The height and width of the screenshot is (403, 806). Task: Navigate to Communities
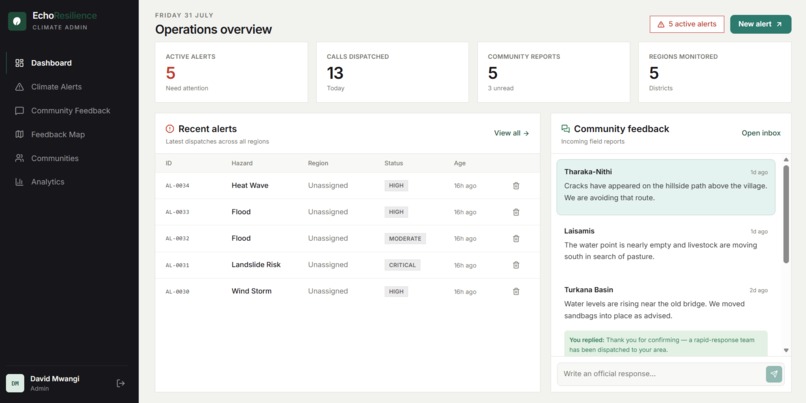click(69, 158)
